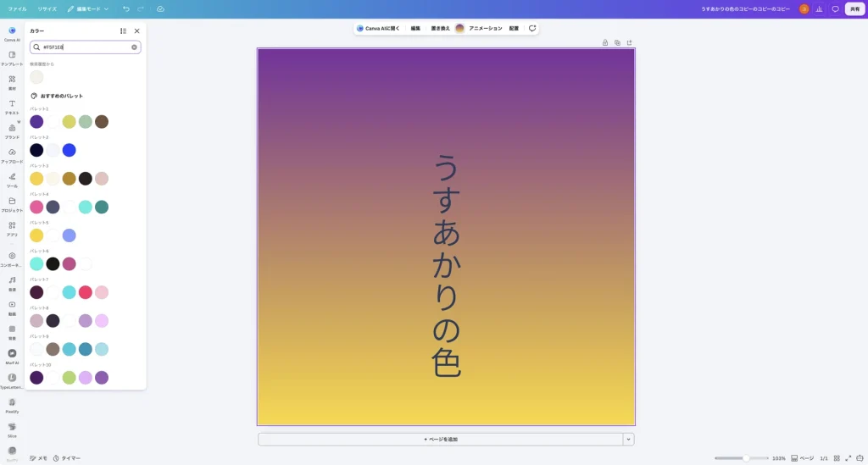868x465 pixels.
Task: Click the redo arrow in top bar
Action: (141, 8)
